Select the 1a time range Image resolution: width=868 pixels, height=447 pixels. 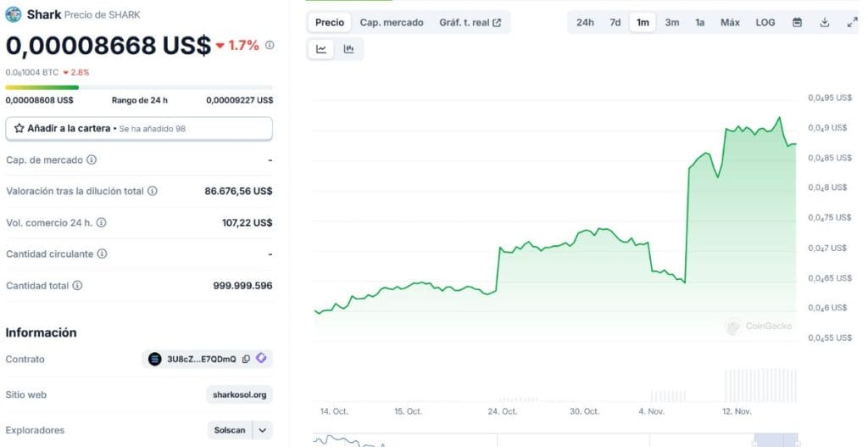(x=699, y=23)
